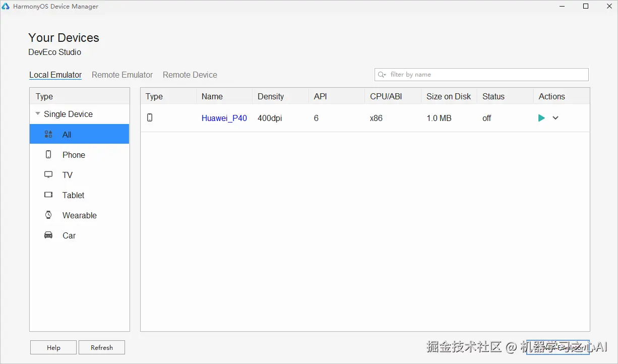Click the car icon in sidebar

click(x=48, y=235)
